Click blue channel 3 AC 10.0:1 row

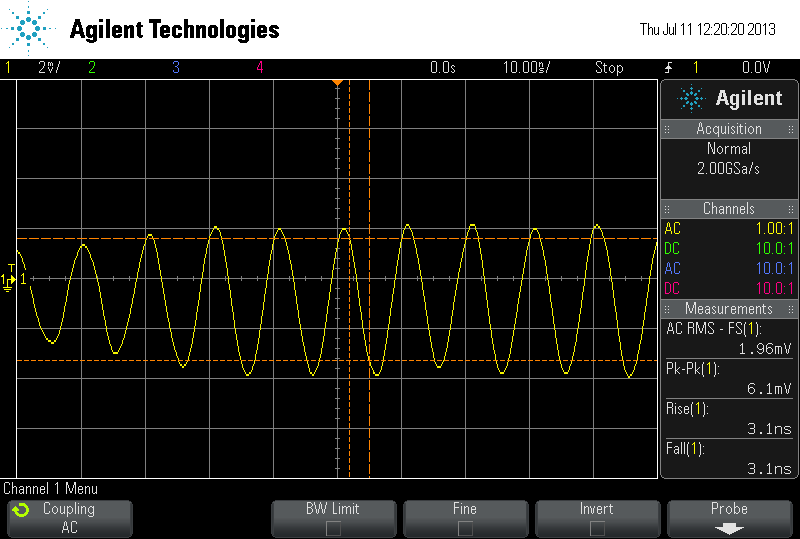pyautogui.click(x=729, y=268)
